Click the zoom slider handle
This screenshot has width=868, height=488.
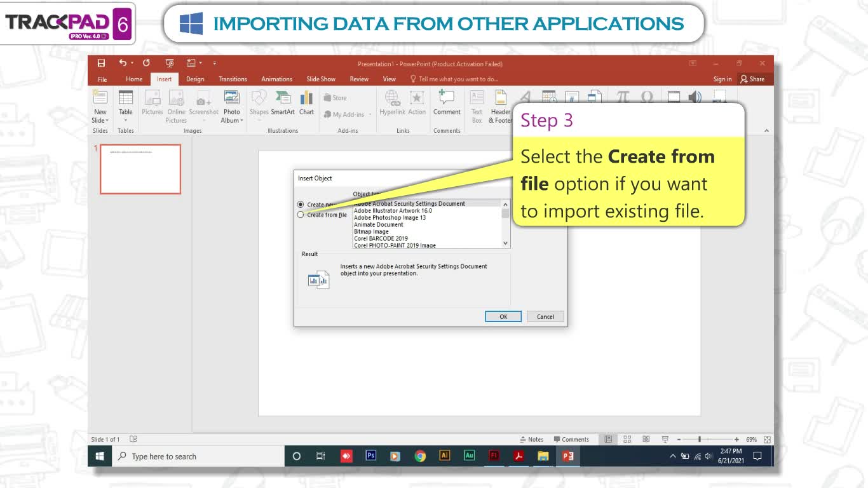pos(700,439)
